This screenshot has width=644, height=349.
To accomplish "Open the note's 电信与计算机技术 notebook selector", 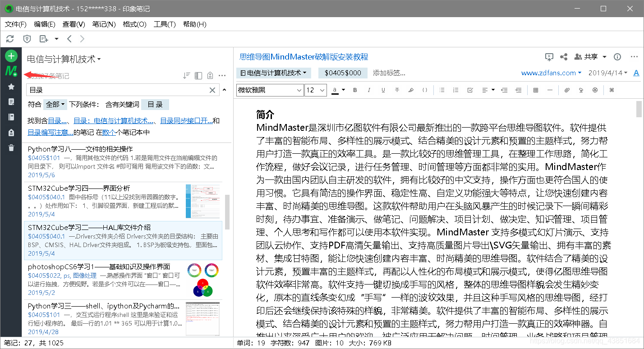I will (x=274, y=73).
